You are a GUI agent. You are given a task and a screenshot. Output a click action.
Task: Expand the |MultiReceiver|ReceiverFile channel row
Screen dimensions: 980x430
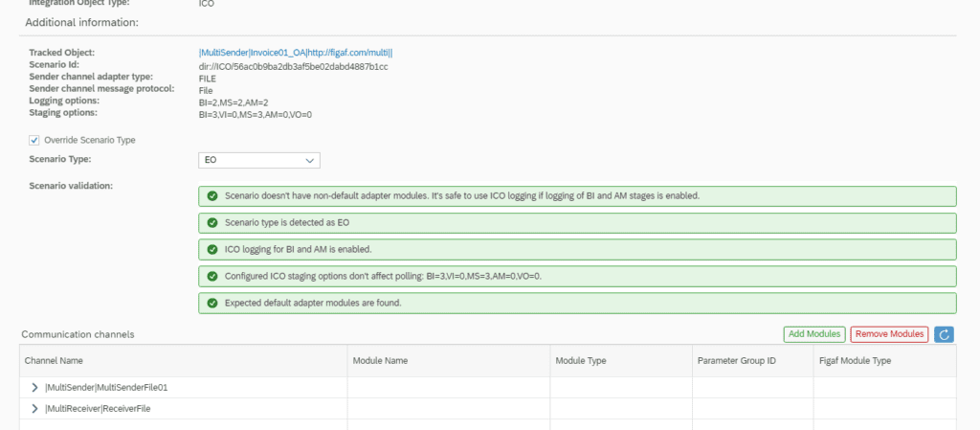click(x=35, y=409)
